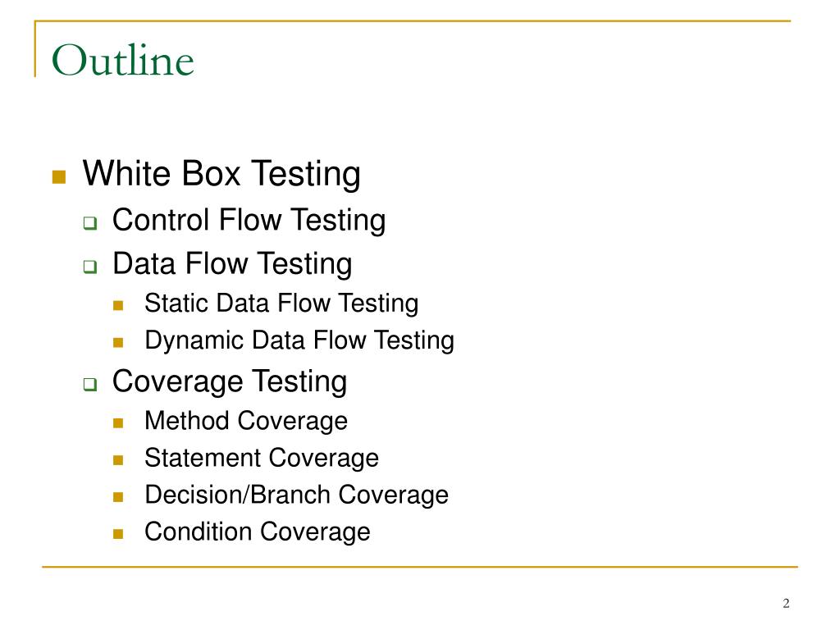Image resolution: width=840 pixels, height=630 pixels.
Task: Click the hollow bullet next to Control Flow Testing
Action: click(x=90, y=223)
